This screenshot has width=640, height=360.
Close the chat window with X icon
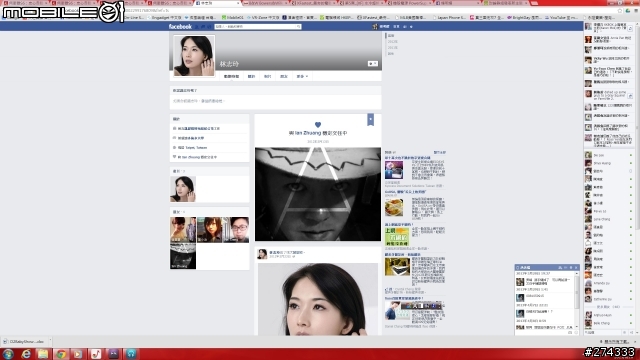coord(576,267)
